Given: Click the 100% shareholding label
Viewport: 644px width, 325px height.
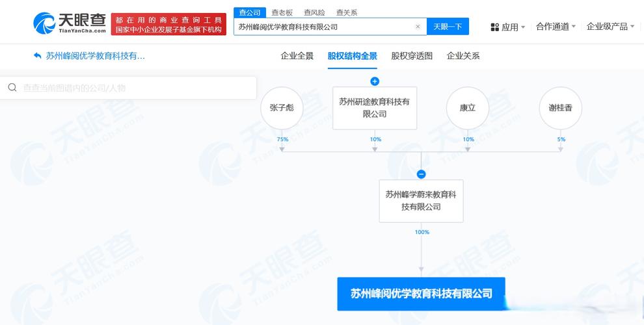Looking at the screenshot, I should pos(422,232).
